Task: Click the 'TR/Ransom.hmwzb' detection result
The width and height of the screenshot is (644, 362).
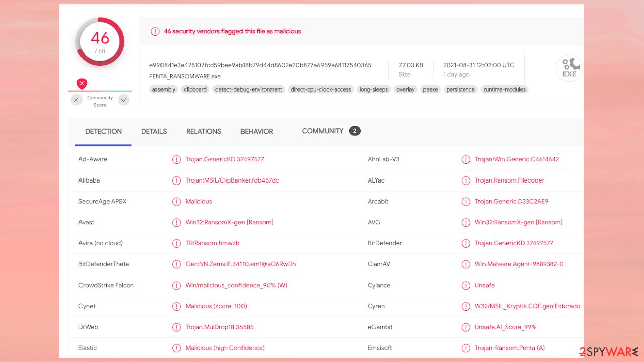Action: click(x=212, y=243)
